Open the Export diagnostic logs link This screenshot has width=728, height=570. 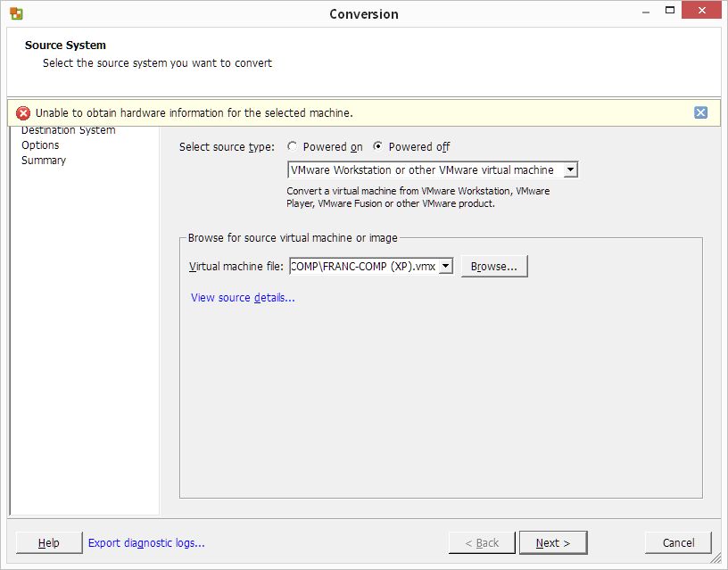coord(146,542)
